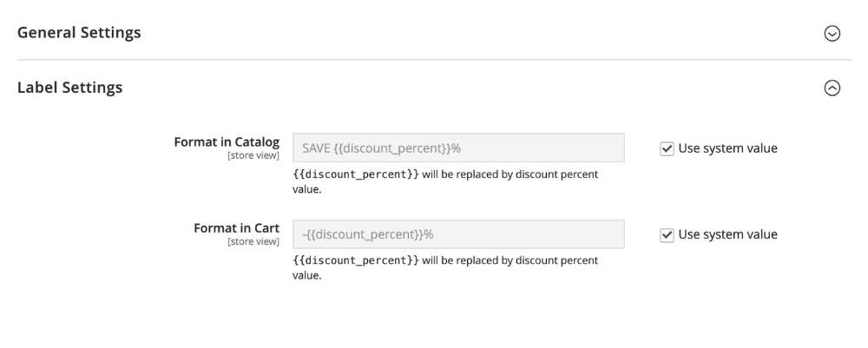Uncheck Use system value for Format in Cart
This screenshot has width=868, height=348.
pyautogui.click(x=667, y=234)
